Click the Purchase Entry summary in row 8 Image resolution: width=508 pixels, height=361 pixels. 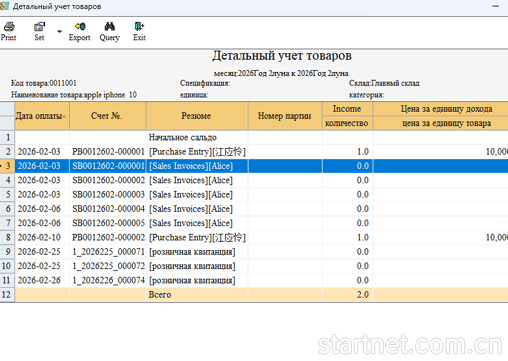pos(197,238)
